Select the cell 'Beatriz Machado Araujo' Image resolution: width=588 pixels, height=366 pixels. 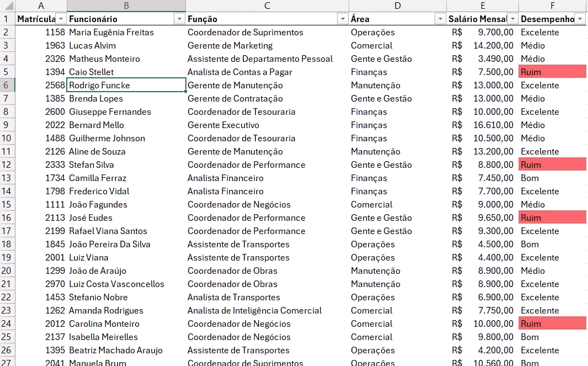click(x=126, y=350)
